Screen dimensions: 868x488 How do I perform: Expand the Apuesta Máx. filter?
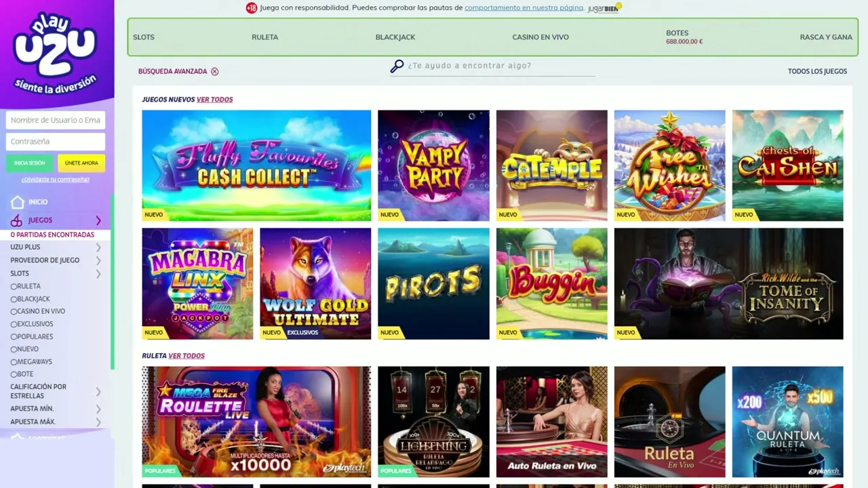click(98, 422)
